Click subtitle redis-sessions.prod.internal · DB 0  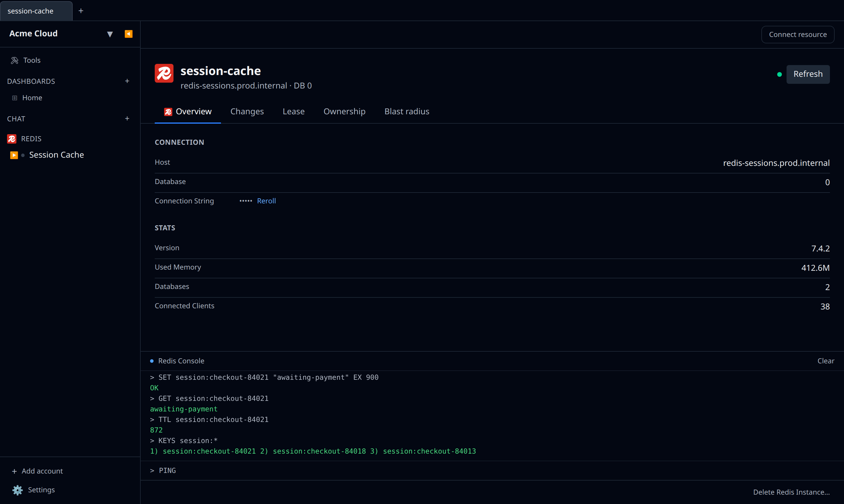coord(246,86)
